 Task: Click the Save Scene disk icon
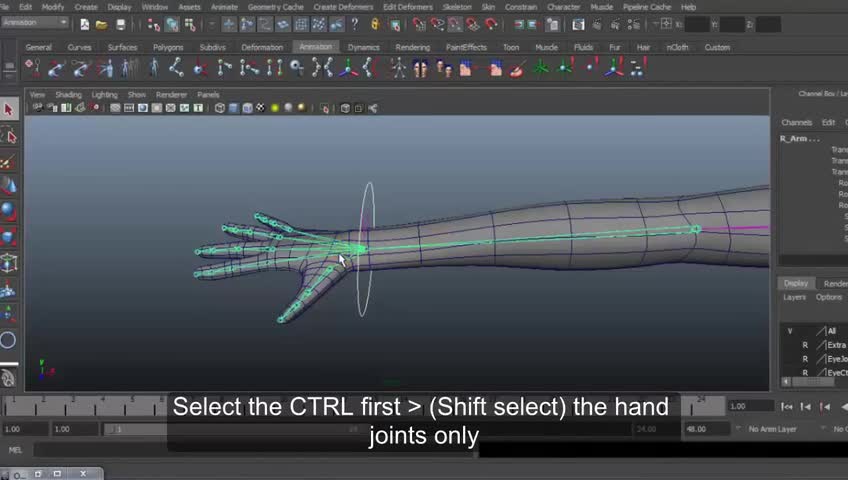click(x=121, y=24)
